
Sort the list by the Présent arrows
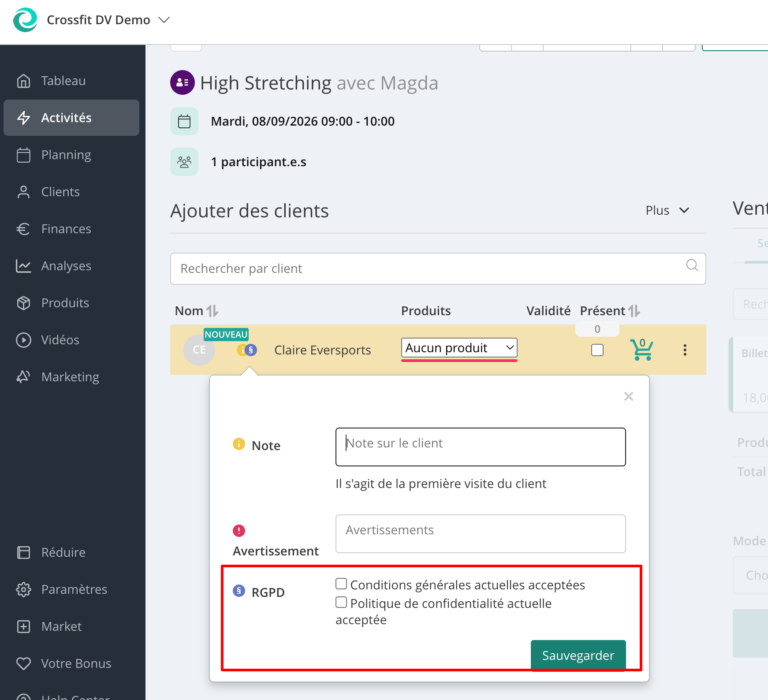[634, 311]
